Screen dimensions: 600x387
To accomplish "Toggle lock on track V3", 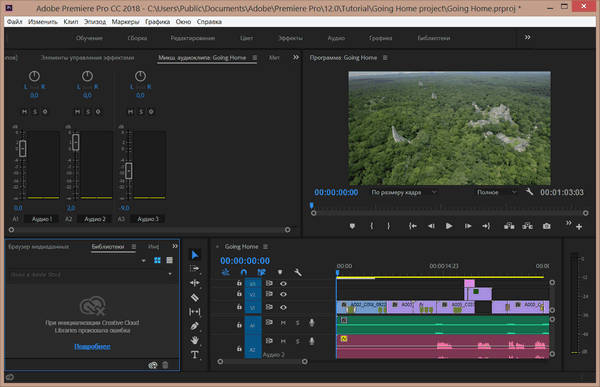I will 239,283.
